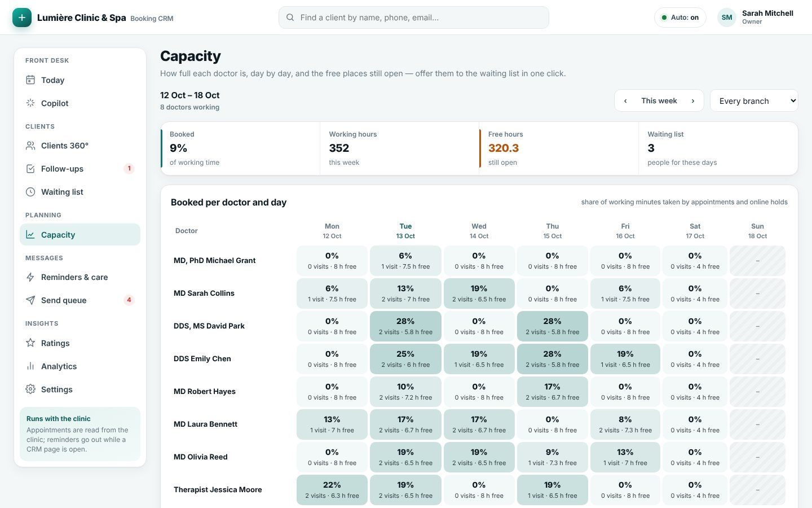
Task: Open Sarah Mitchell owner profile name
Action: click(767, 14)
